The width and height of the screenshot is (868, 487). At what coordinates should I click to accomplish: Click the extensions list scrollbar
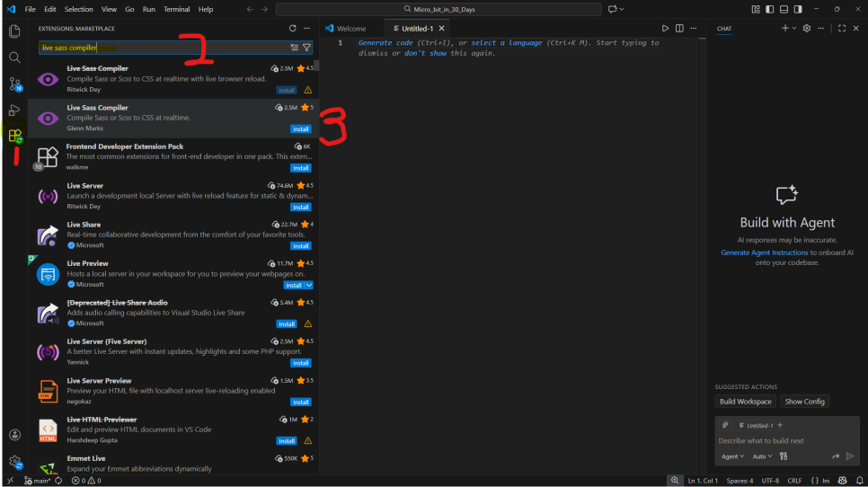316,66
